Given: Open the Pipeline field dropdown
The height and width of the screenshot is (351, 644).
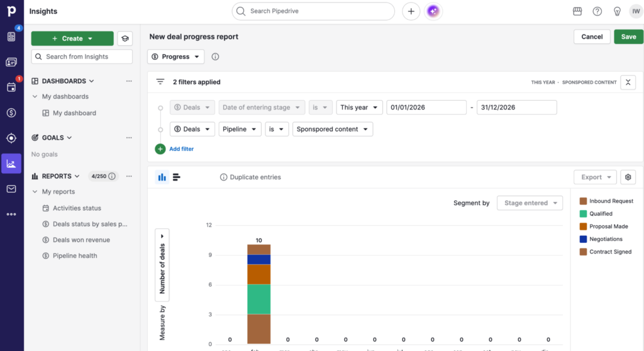Looking at the screenshot, I should (240, 129).
